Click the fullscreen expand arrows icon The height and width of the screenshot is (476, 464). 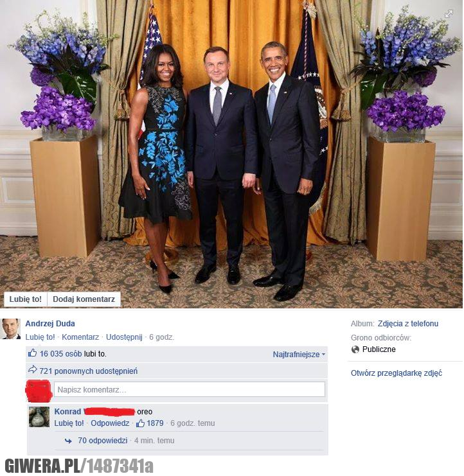click(x=449, y=14)
